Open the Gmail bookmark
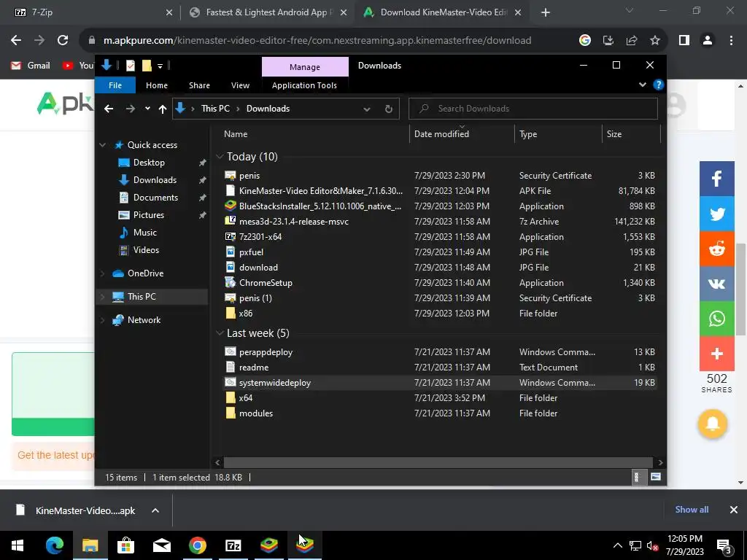 point(31,65)
